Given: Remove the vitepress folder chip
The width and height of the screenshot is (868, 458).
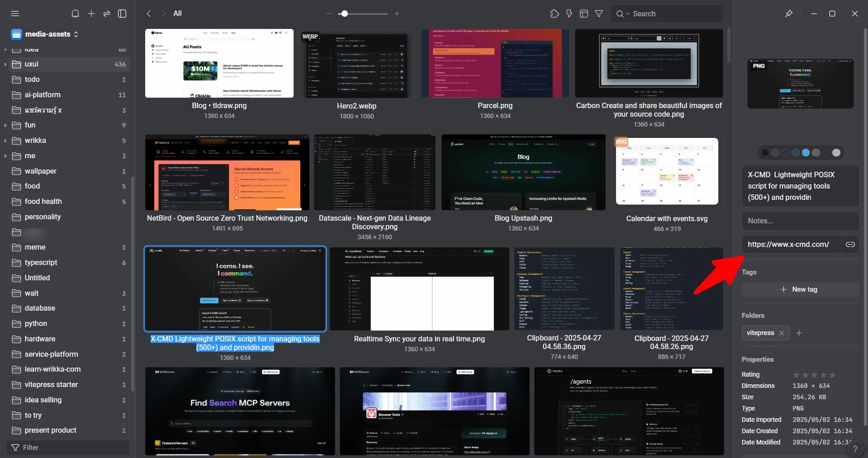Looking at the screenshot, I should tap(782, 333).
